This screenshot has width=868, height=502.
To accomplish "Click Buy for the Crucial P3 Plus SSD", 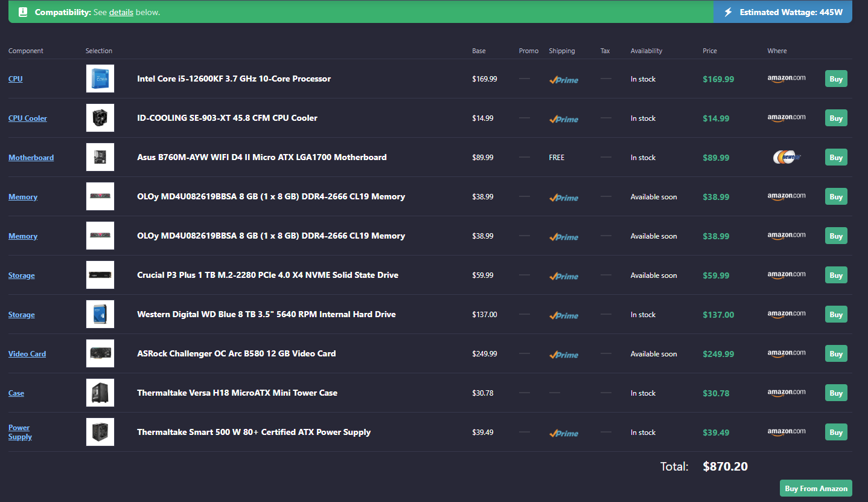I will [x=836, y=275].
